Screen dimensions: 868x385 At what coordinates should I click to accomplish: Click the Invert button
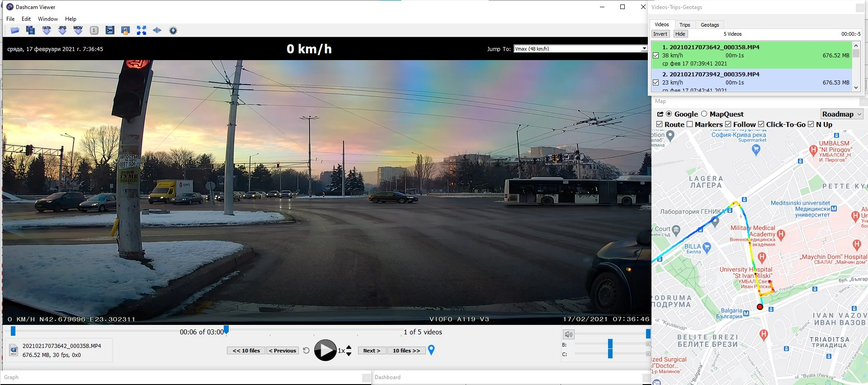tap(660, 34)
